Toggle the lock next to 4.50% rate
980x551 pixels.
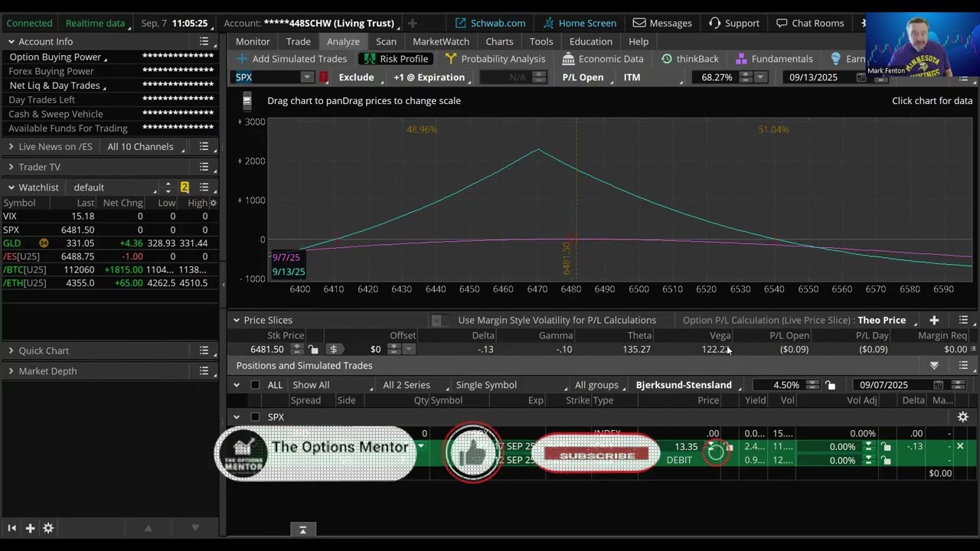(x=831, y=385)
